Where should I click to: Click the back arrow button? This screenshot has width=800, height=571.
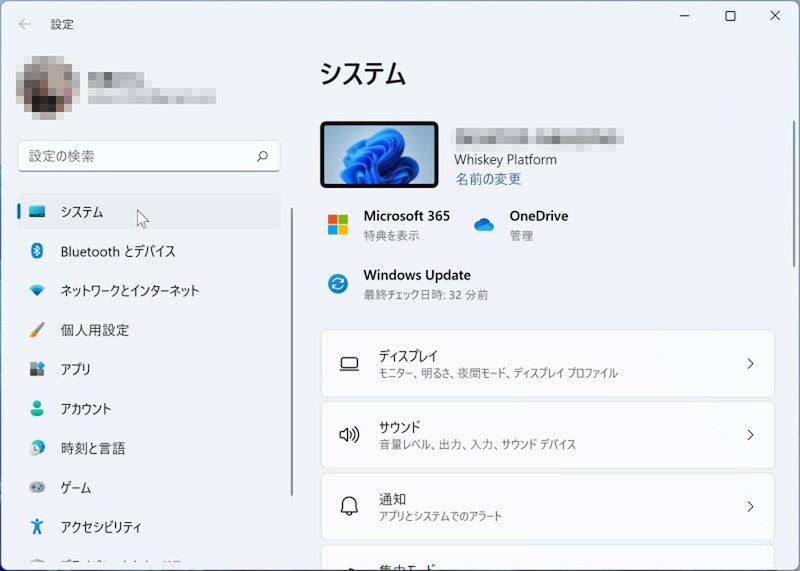[x=24, y=24]
